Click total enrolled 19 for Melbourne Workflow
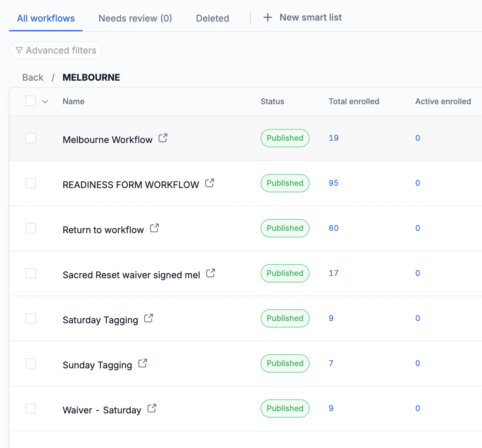 click(333, 138)
